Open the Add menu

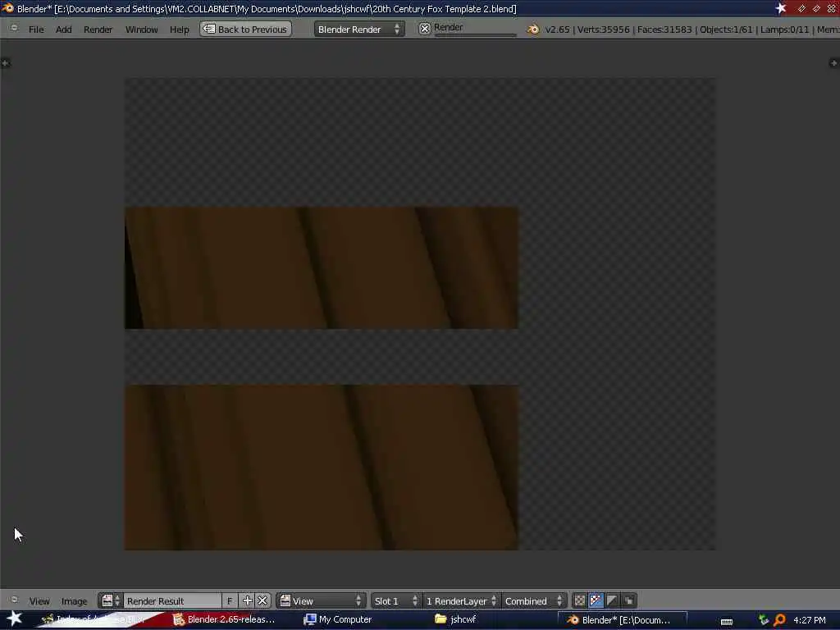coord(63,30)
